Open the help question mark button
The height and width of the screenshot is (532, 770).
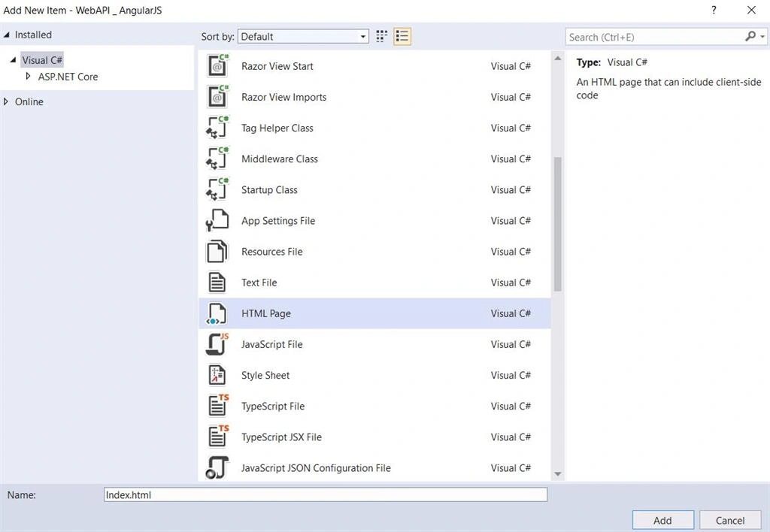click(x=714, y=10)
